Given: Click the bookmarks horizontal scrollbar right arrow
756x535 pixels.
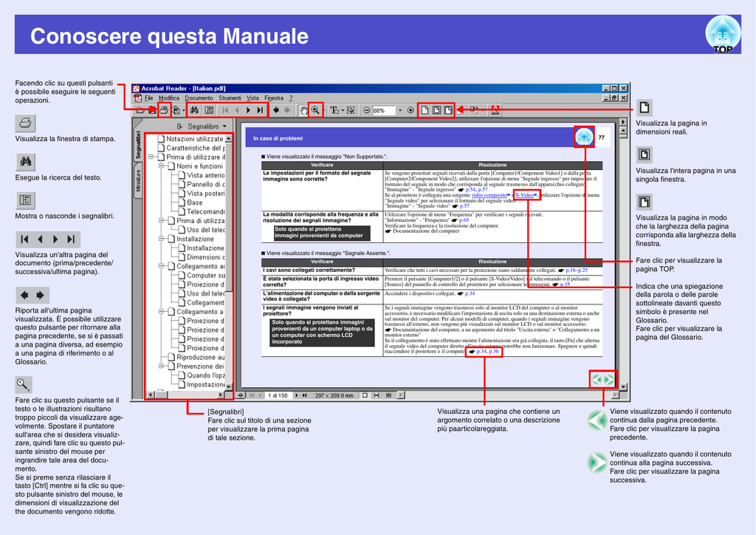Looking at the screenshot, I should coord(221,395).
